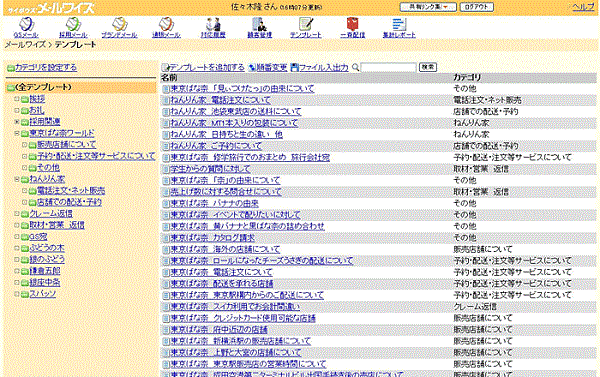Collapse the ねんりん家 category node
600x377 pixels.
pos(17,179)
